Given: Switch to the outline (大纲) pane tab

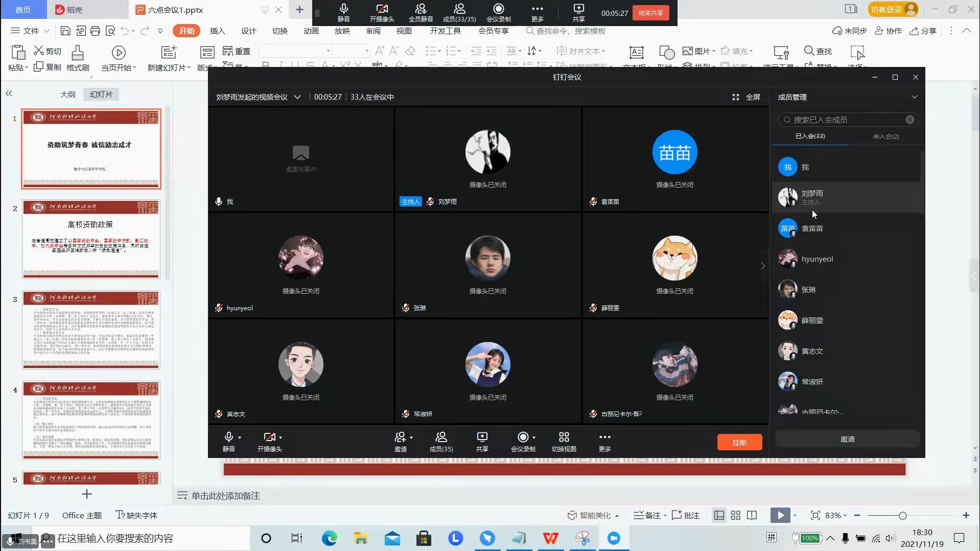Looking at the screenshot, I should 67,95.
